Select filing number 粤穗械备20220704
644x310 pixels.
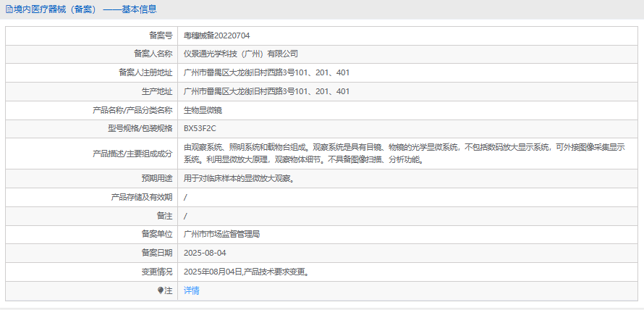click(x=216, y=35)
